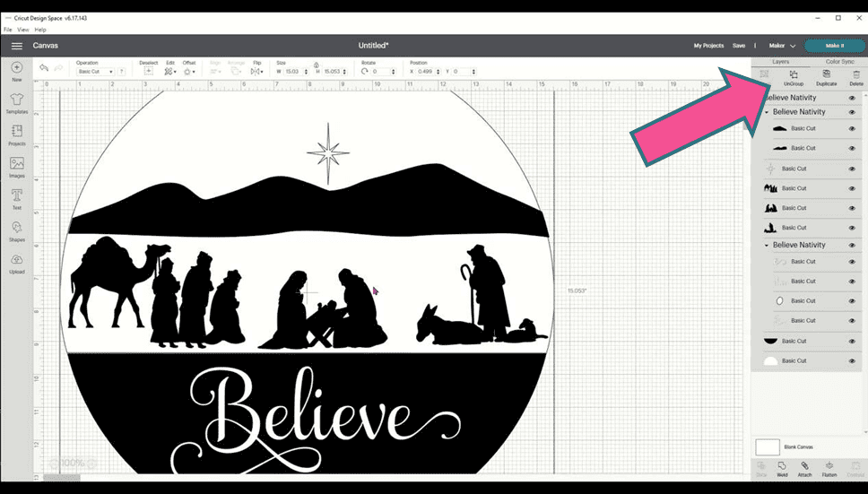Click the Duplicate icon
The width and height of the screenshot is (868, 494).
tap(827, 74)
